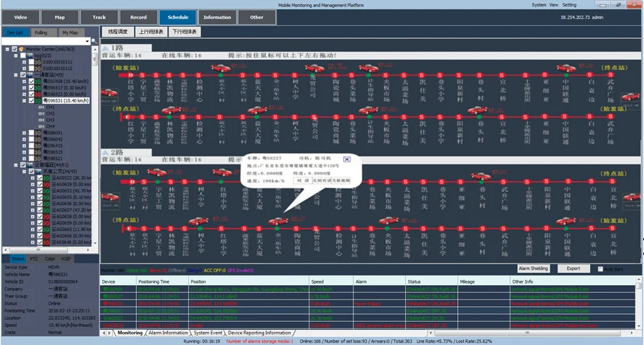Collapse the Monitor Center tree node
This screenshot has height=345, width=644.
(x=6, y=49)
